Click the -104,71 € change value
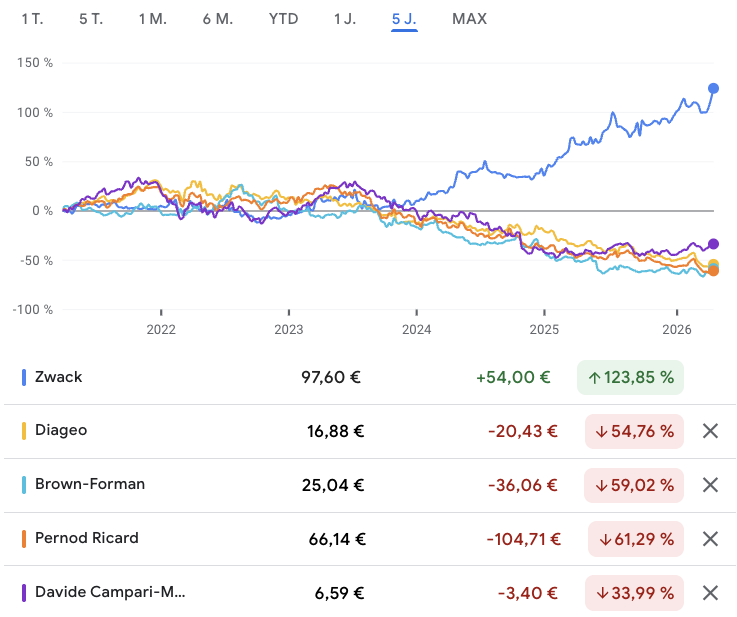The width and height of the screenshot is (737, 617). 524,539
